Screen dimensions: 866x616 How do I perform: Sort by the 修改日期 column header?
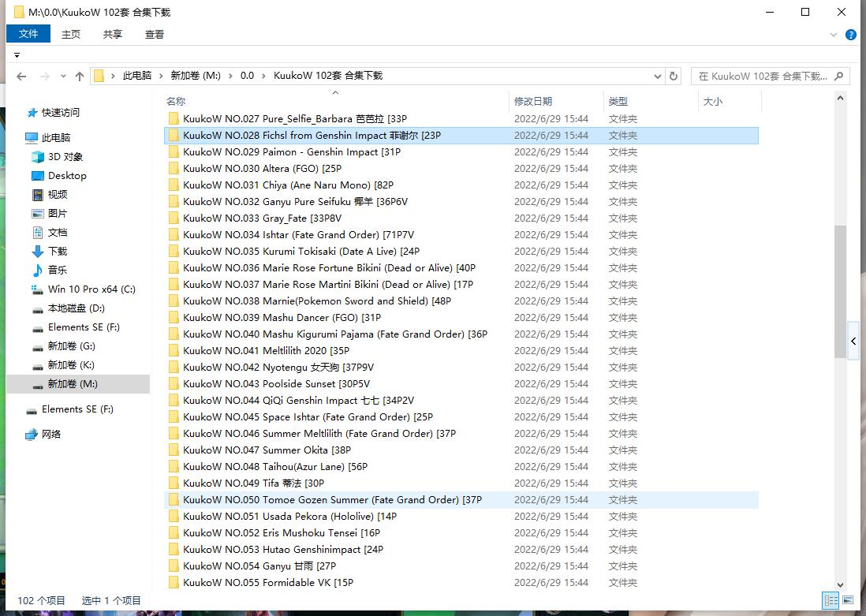pyautogui.click(x=533, y=101)
